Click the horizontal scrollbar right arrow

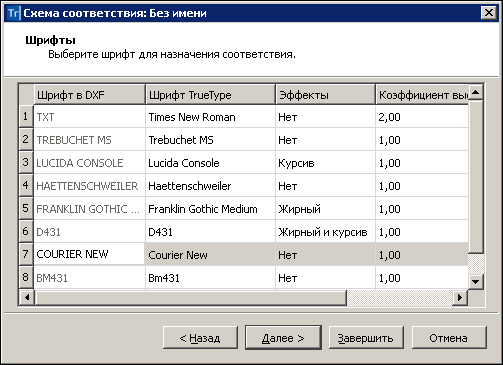(460, 297)
